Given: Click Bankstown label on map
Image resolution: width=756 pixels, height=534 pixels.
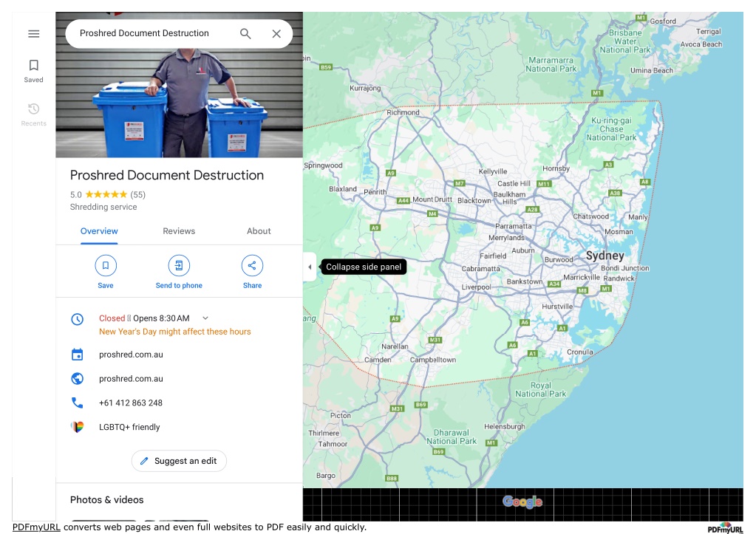Looking at the screenshot, I should 525,281.
